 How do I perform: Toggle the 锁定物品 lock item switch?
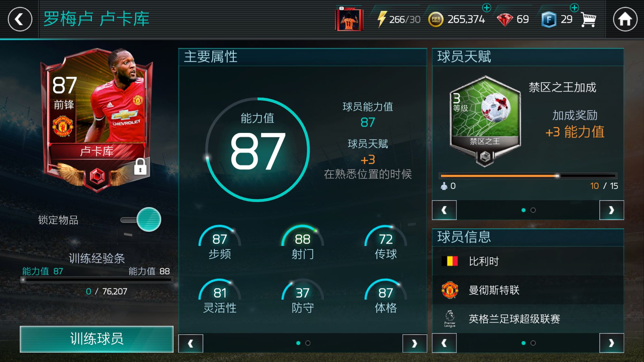141,220
